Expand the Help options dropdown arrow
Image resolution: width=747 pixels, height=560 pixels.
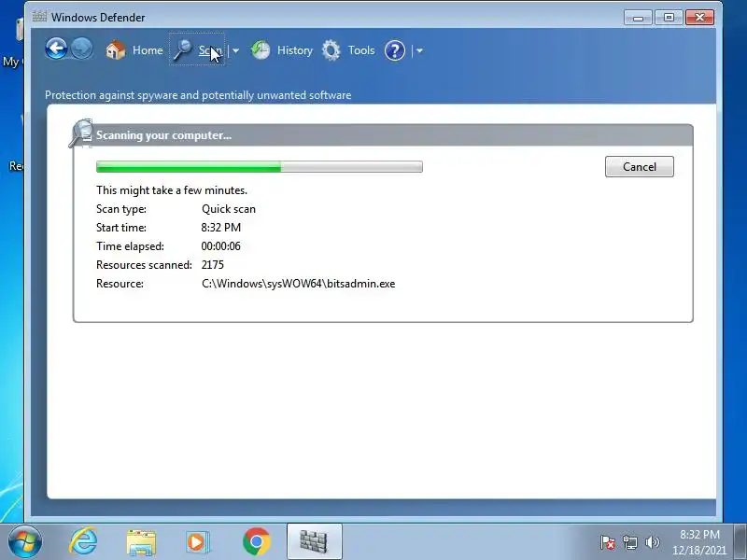pyautogui.click(x=419, y=50)
